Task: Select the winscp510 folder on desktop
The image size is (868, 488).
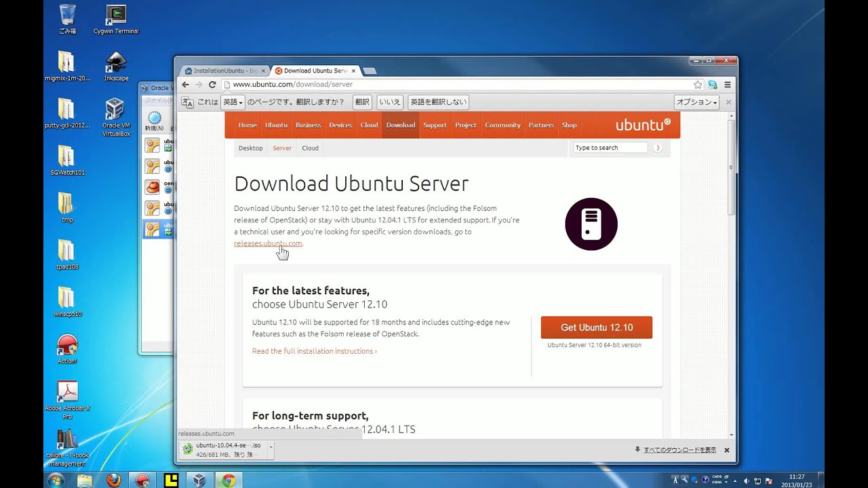Action: coord(67,302)
